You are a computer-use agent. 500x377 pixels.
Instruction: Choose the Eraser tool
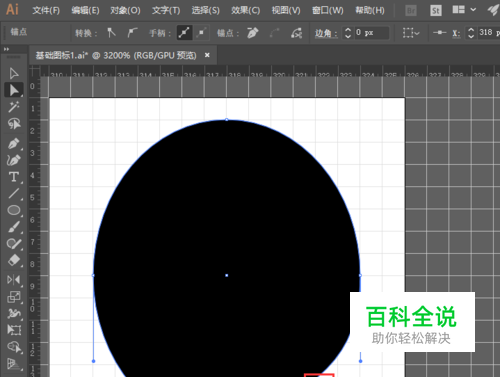click(14, 260)
